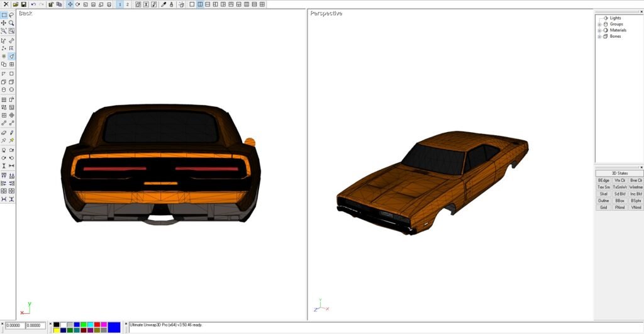Screen dimensions: 644x334
Task: Toggle the Grid display state
Action: (603, 207)
